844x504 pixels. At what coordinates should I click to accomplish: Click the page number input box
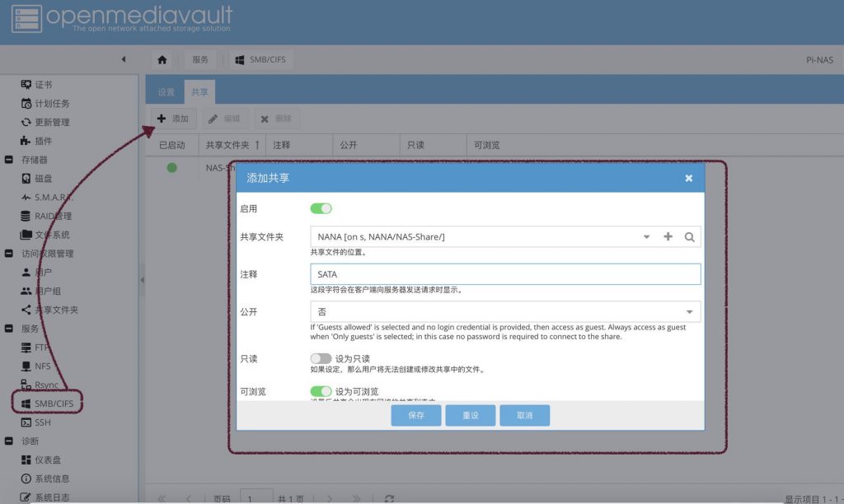(256, 498)
